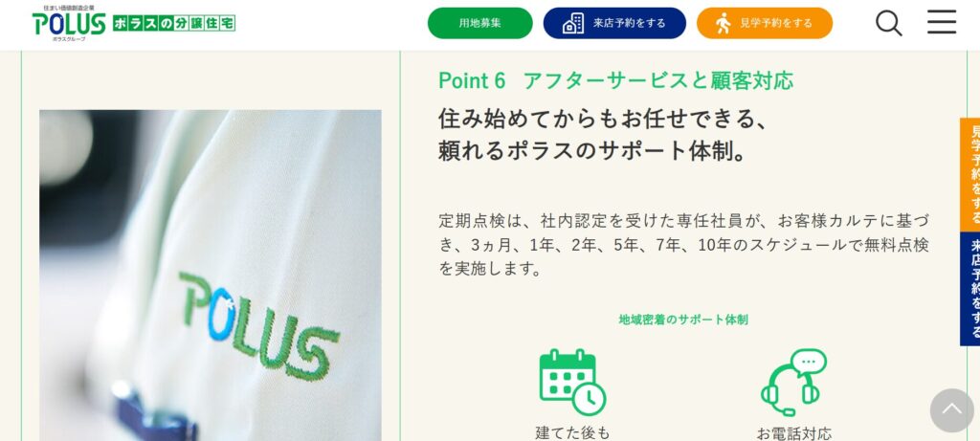Click the 建てた後も label
The height and width of the screenshot is (441, 980).
point(572,432)
